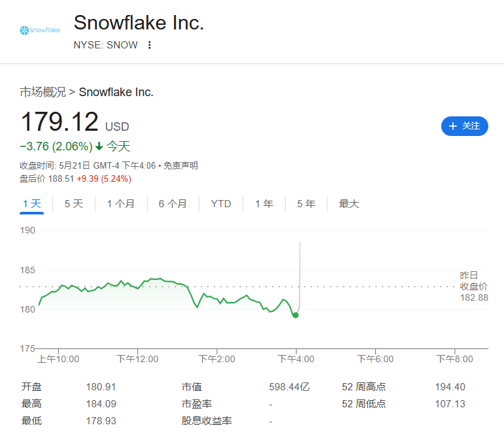Click the plus 关注 follow button
Viewport: 504px width, 438px height.
465,126
